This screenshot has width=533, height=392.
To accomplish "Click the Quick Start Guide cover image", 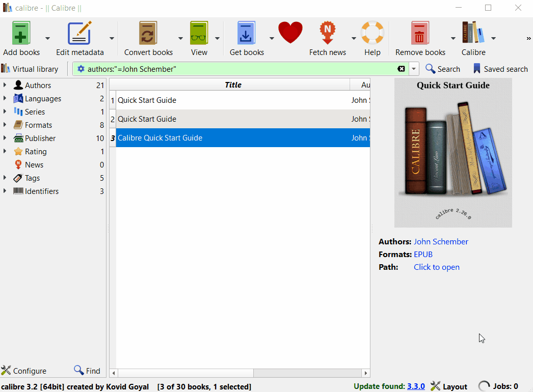I will tap(453, 153).
